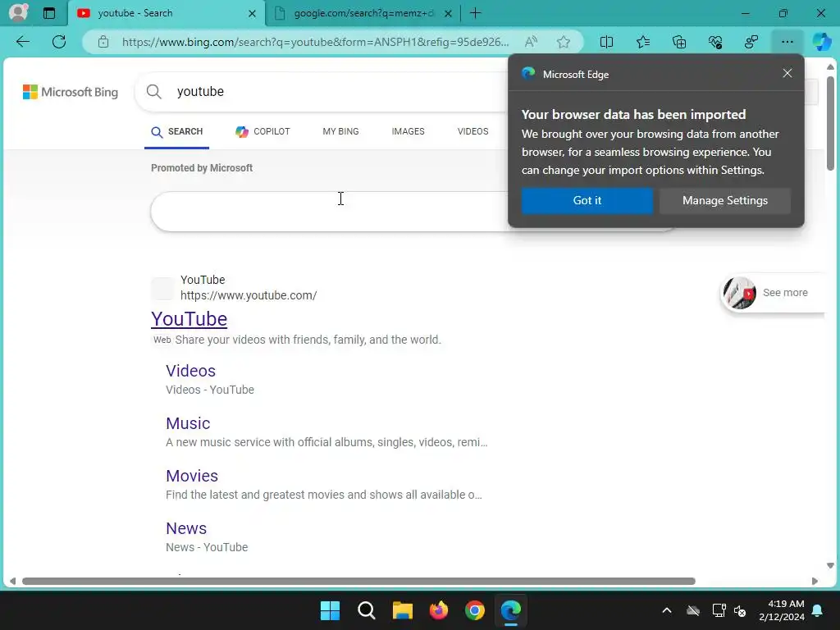Open the YouTube main result link
This screenshot has width=840, height=630.
coord(189,319)
